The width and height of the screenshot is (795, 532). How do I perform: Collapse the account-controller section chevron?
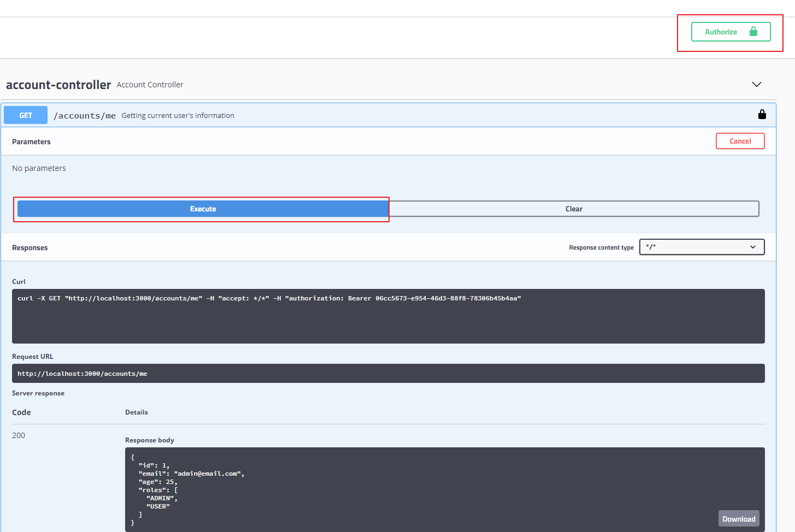coord(757,84)
